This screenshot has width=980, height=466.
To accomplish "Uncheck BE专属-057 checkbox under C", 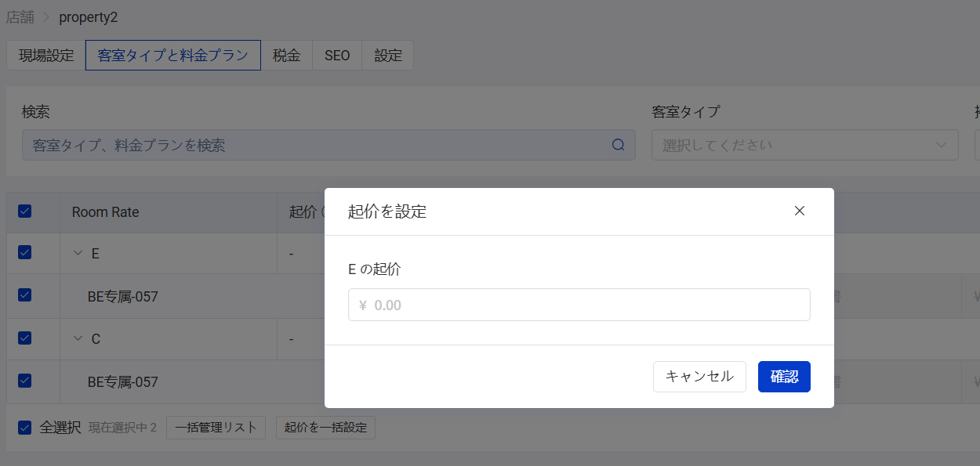I will (24, 380).
